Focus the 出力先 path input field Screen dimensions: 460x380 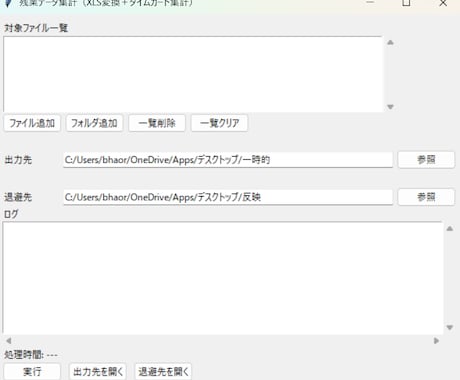pyautogui.click(x=228, y=160)
